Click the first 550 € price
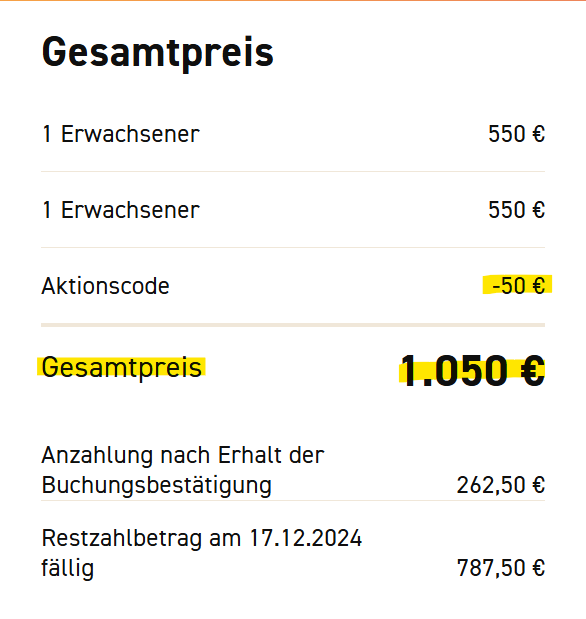Image resolution: width=586 pixels, height=619 pixels. [x=517, y=134]
